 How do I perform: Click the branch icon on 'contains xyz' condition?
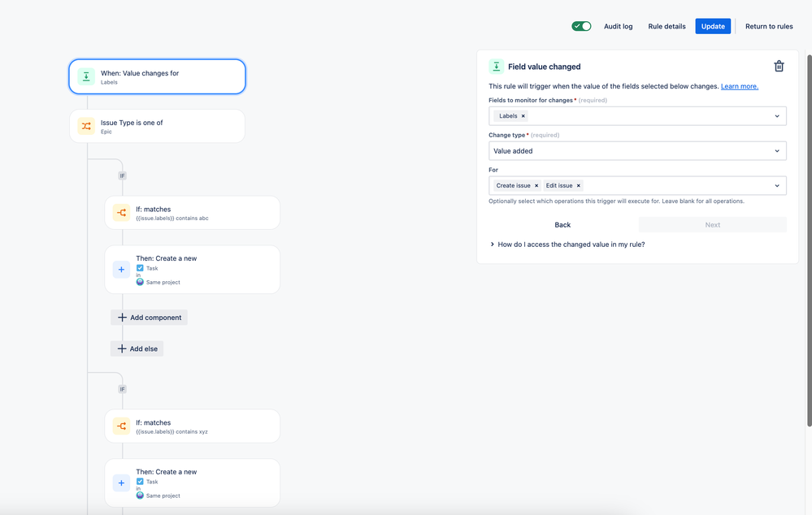pyautogui.click(x=121, y=426)
